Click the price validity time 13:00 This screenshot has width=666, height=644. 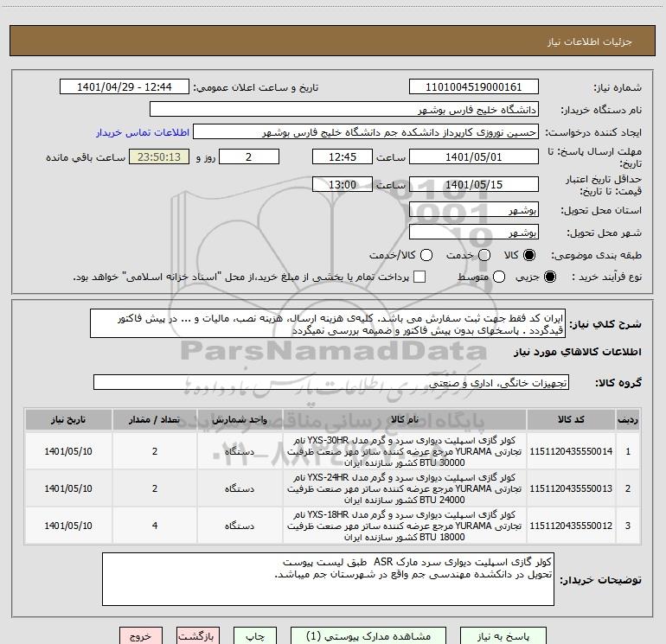click(x=343, y=184)
